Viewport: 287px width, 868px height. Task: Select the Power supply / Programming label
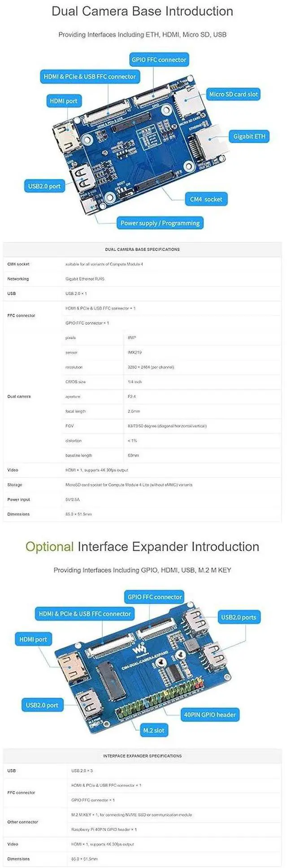(x=160, y=223)
